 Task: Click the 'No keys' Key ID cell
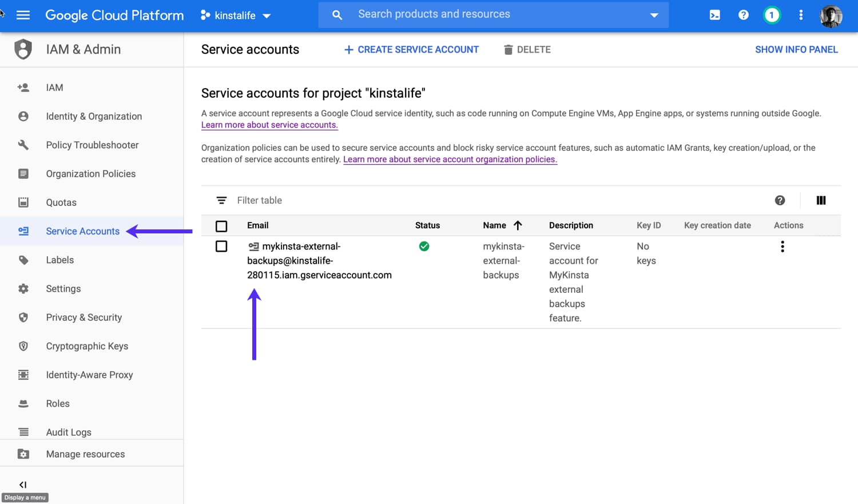click(x=646, y=253)
